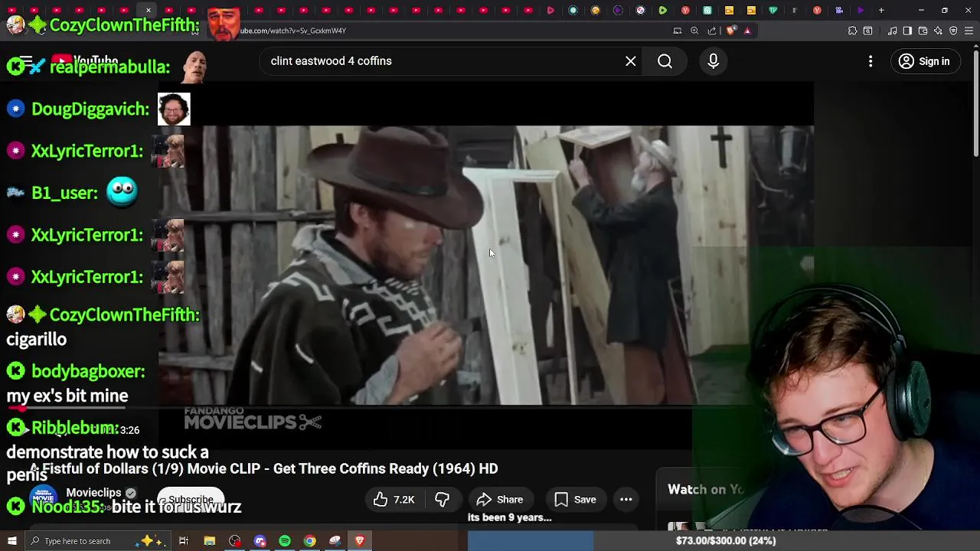
Task: Click the '7.2K' like count
Action: click(403, 500)
